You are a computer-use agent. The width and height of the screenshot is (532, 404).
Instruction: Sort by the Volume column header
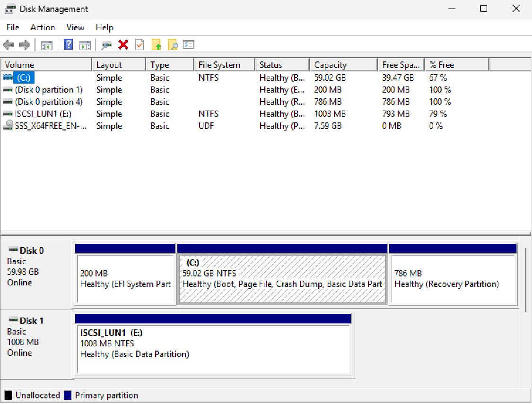click(x=46, y=65)
